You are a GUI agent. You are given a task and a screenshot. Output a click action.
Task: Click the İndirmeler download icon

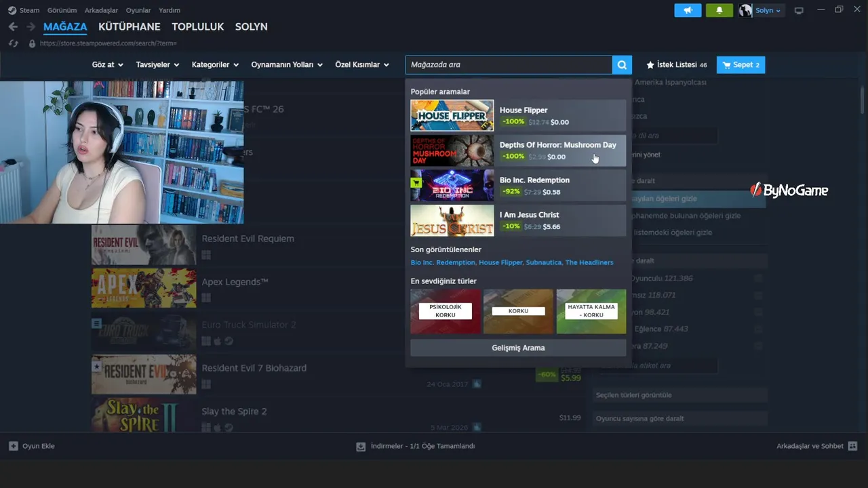pyautogui.click(x=361, y=446)
